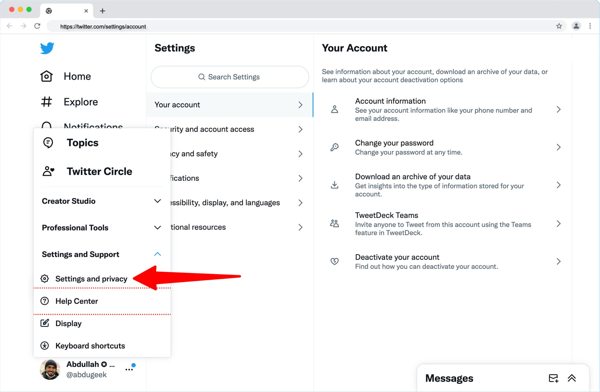This screenshot has height=392, width=600.
Task: Click the broken heart deactivate icon
Action: [x=334, y=261]
